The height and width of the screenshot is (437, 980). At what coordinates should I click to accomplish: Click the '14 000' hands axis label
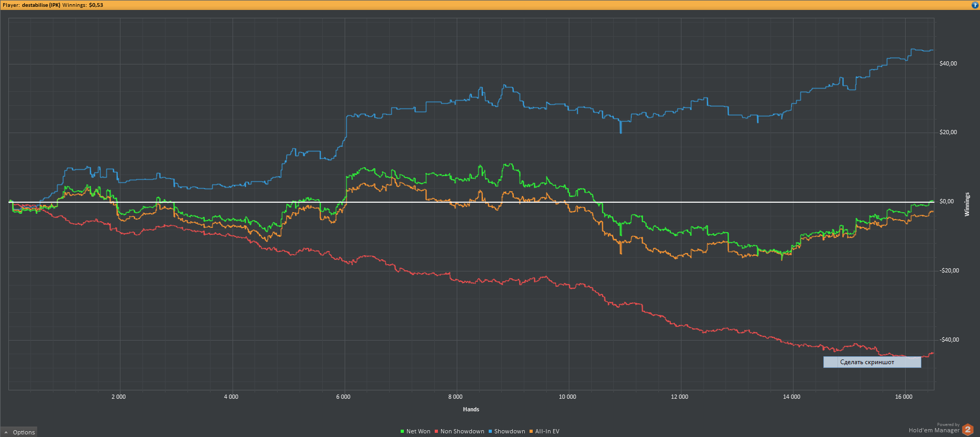(x=791, y=397)
